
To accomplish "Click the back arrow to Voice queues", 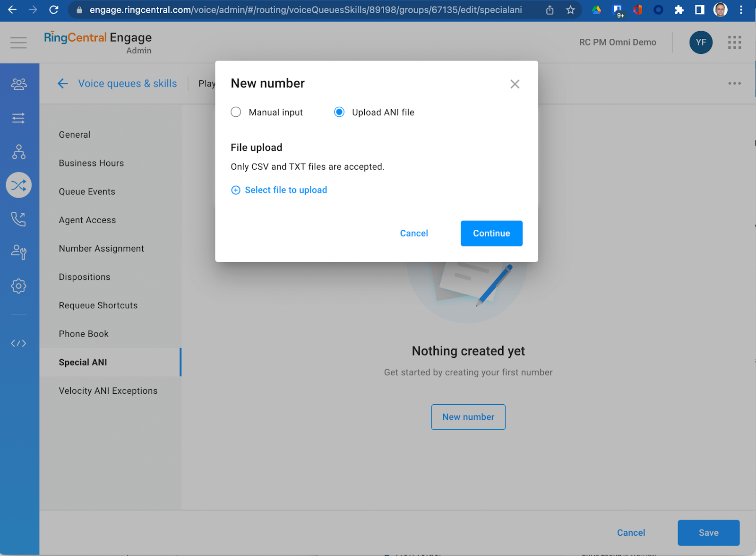I will click(63, 84).
